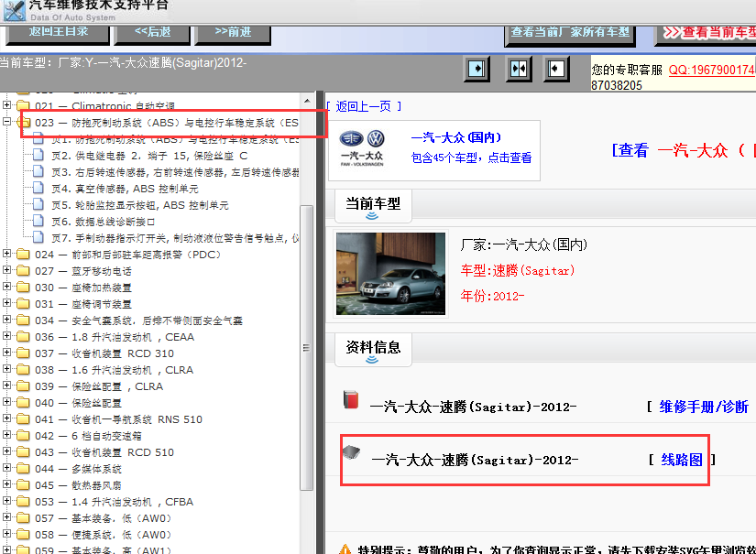The width and height of the screenshot is (756, 554).
Task: Select the 当前车型 tab
Action: click(x=373, y=206)
